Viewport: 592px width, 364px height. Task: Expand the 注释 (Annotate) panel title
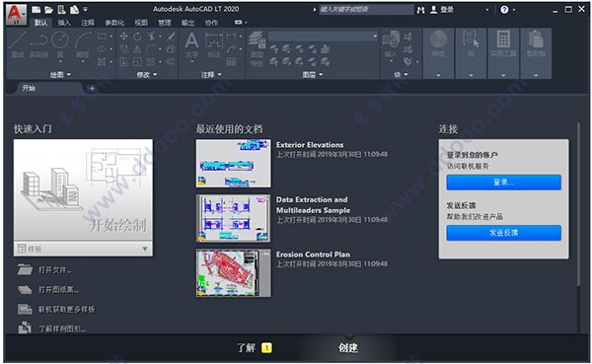(211, 75)
